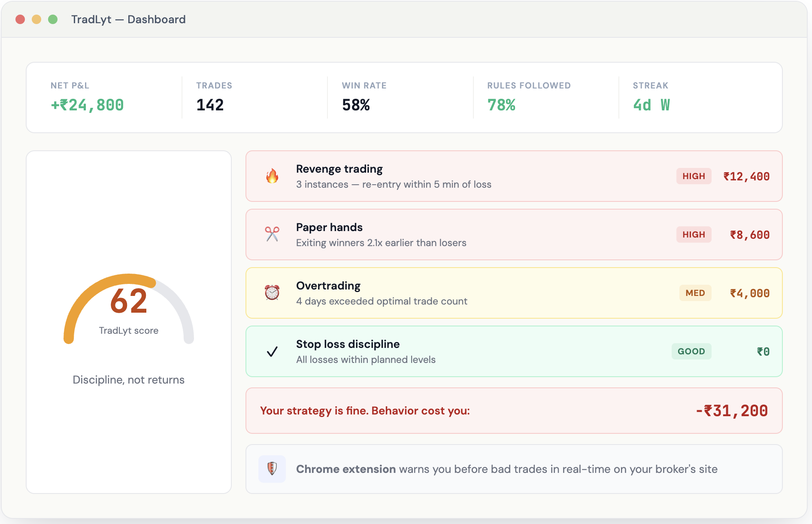Click the green maximize window button
Viewport: 812px width, 524px height.
pos(53,19)
